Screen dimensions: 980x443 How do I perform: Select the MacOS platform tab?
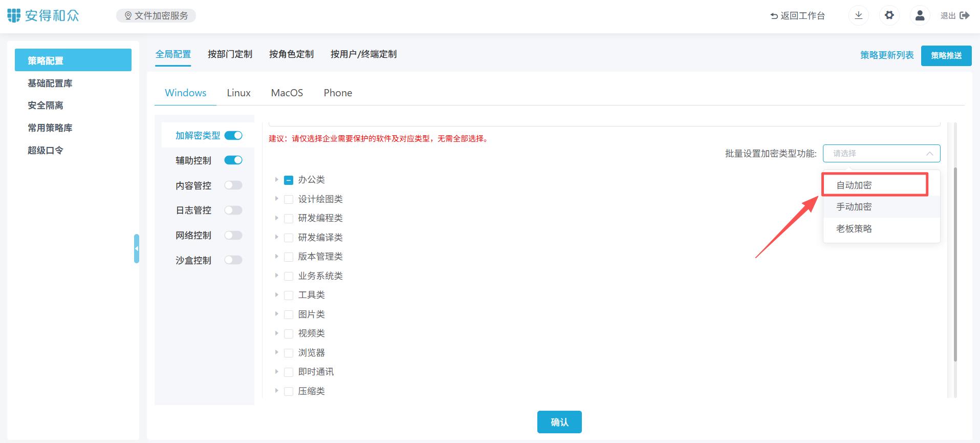point(287,93)
